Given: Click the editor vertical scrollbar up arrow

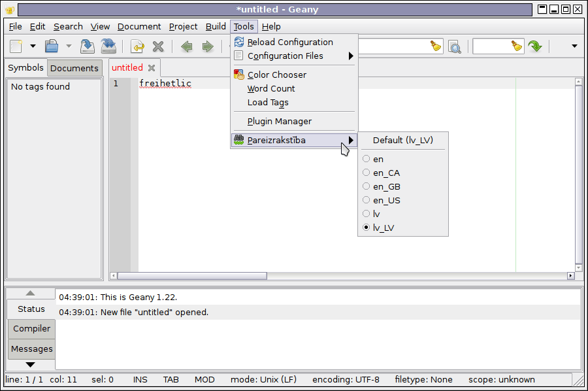Looking at the screenshot, I should [578, 82].
